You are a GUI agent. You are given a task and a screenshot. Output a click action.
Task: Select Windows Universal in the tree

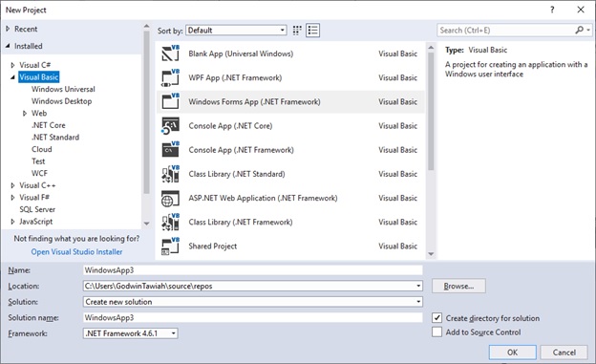[x=63, y=89]
